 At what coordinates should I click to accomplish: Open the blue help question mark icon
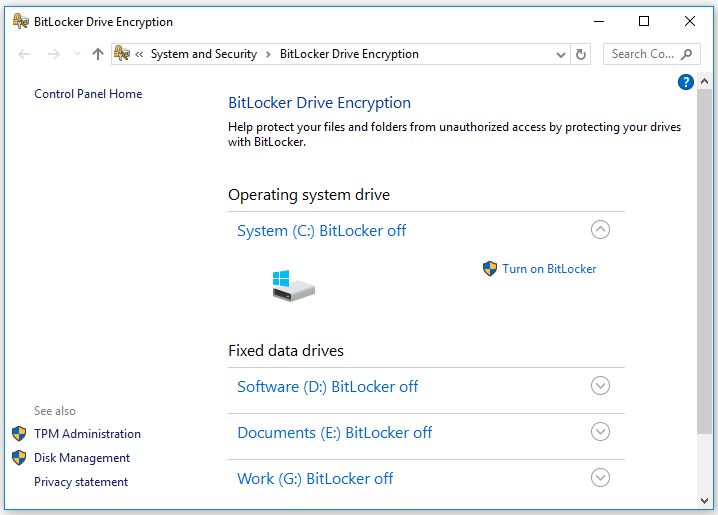click(685, 82)
